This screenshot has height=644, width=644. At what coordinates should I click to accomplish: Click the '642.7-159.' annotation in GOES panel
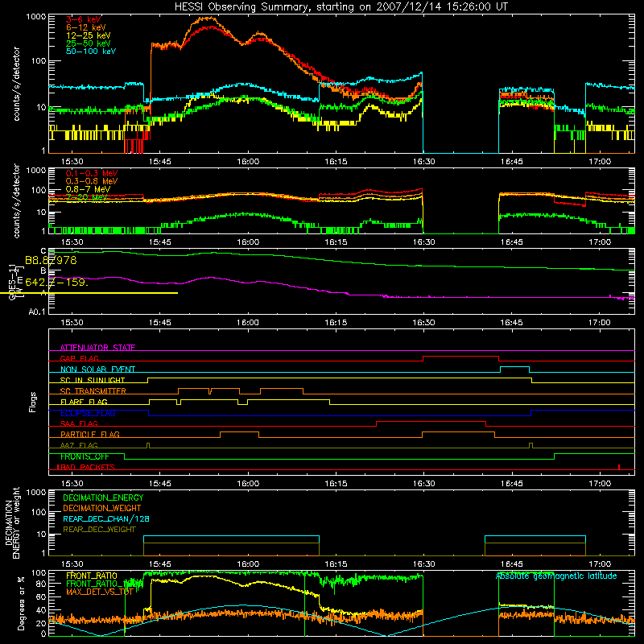[x=56, y=283]
